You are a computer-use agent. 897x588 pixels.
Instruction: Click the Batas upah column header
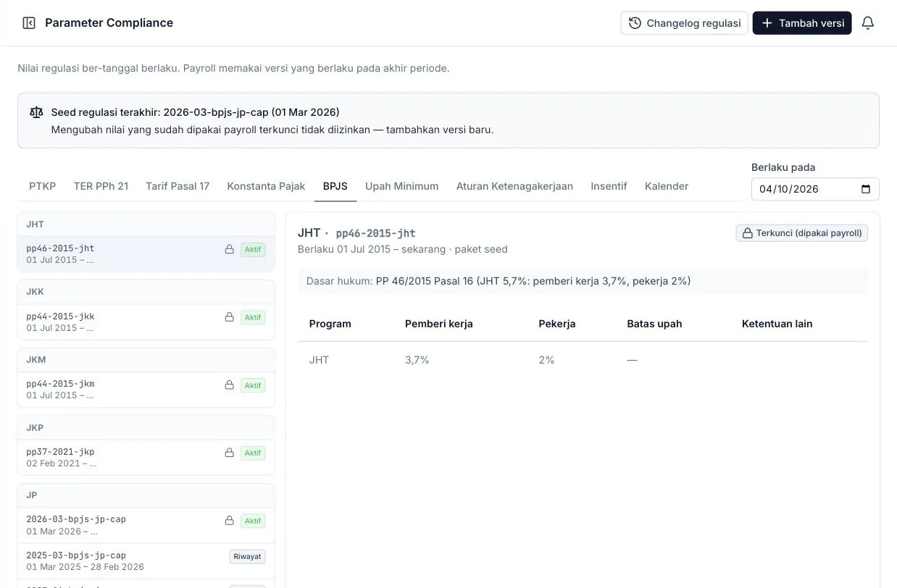[x=654, y=324]
